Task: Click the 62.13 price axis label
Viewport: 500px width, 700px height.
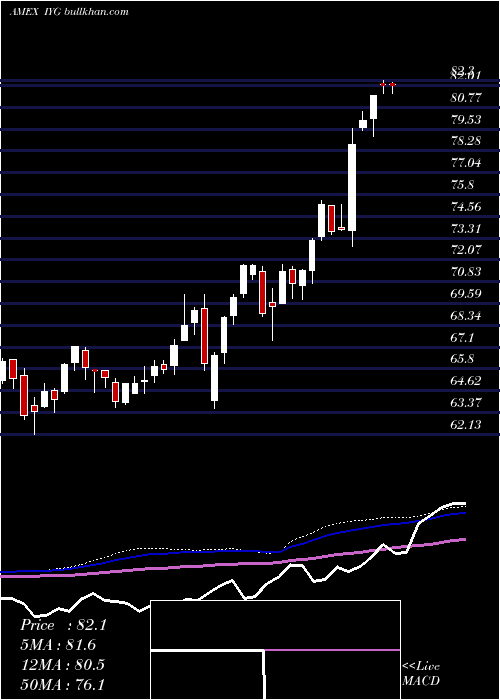Action: click(466, 425)
